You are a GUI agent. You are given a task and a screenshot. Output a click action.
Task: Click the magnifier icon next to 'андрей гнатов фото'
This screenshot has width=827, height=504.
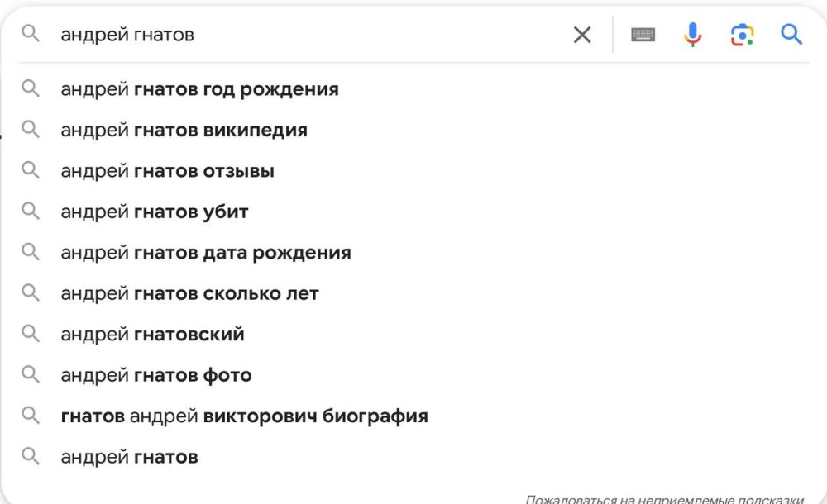pyautogui.click(x=32, y=374)
